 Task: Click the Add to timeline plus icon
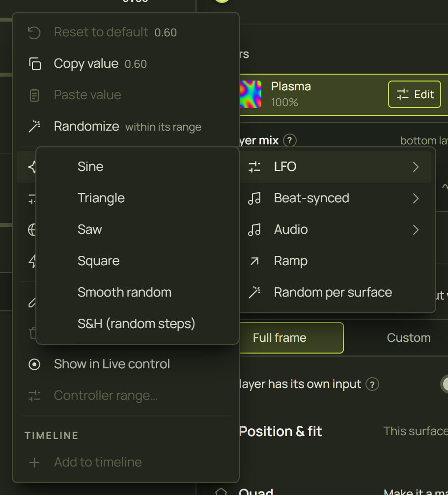point(34,463)
